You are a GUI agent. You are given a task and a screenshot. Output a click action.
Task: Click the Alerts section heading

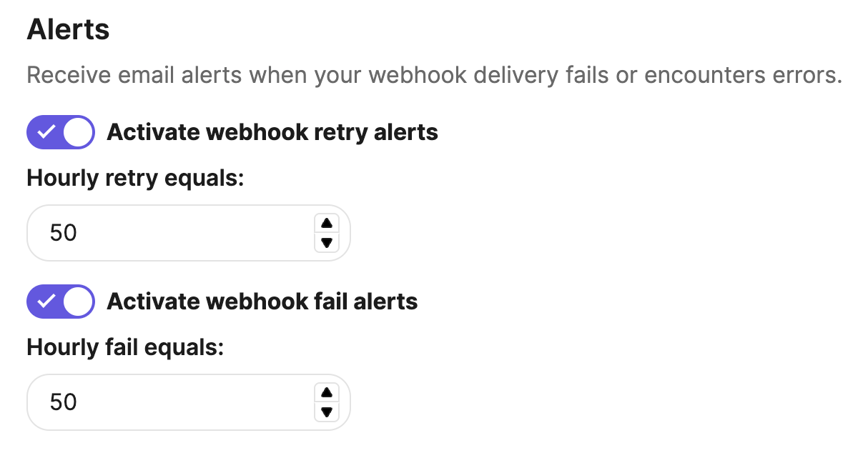(x=68, y=29)
